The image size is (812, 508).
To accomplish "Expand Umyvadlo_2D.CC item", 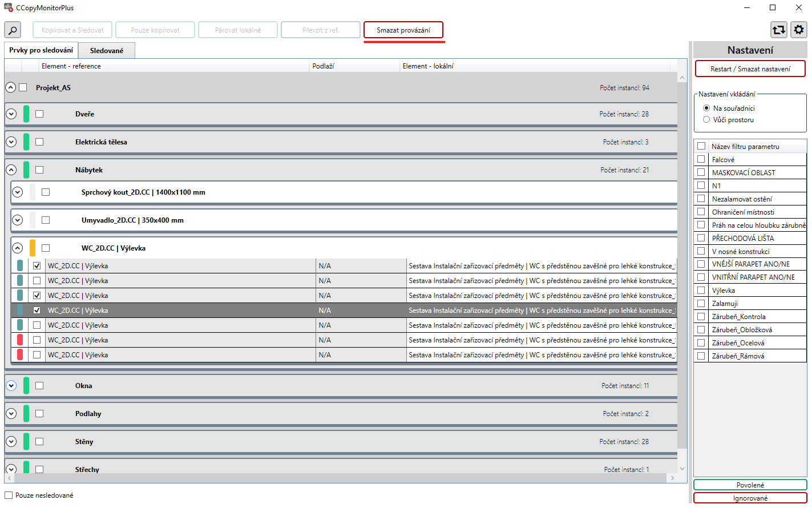I will coord(17,220).
